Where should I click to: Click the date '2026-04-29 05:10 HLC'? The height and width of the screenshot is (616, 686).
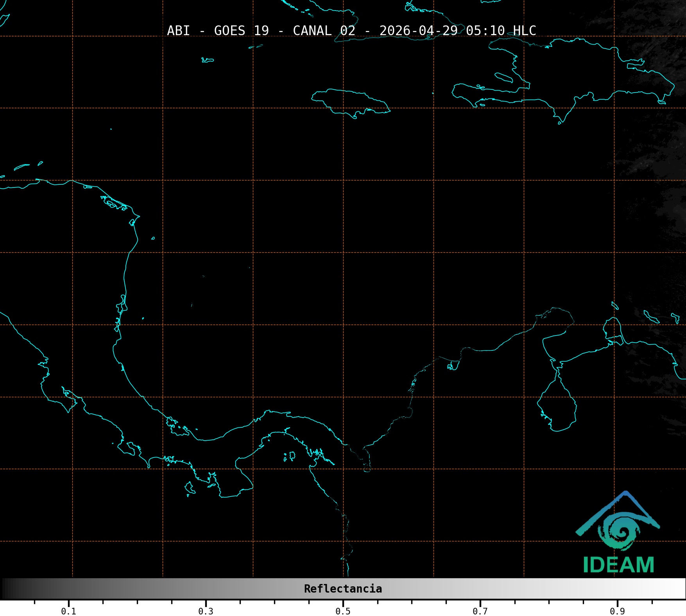457,30
